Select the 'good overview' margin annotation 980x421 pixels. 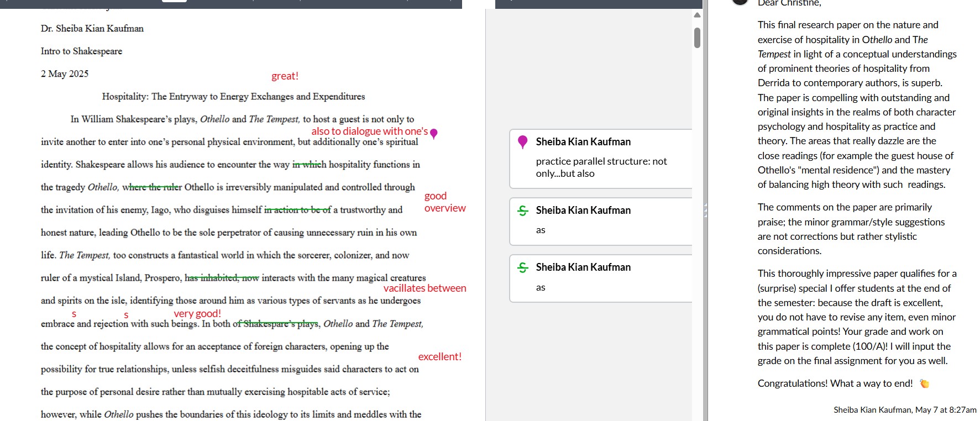click(444, 202)
